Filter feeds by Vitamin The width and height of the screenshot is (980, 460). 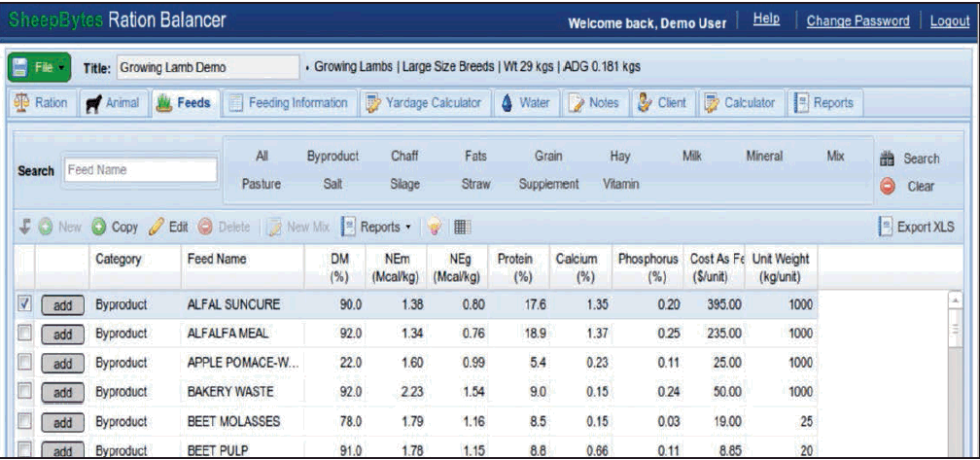(620, 185)
